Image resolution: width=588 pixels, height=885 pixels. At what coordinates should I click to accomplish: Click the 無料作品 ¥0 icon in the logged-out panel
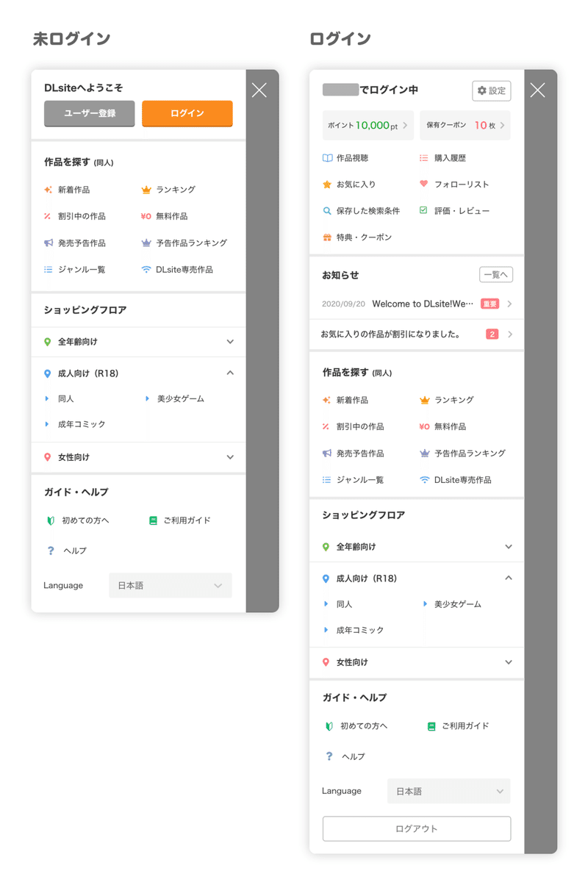[x=146, y=216]
